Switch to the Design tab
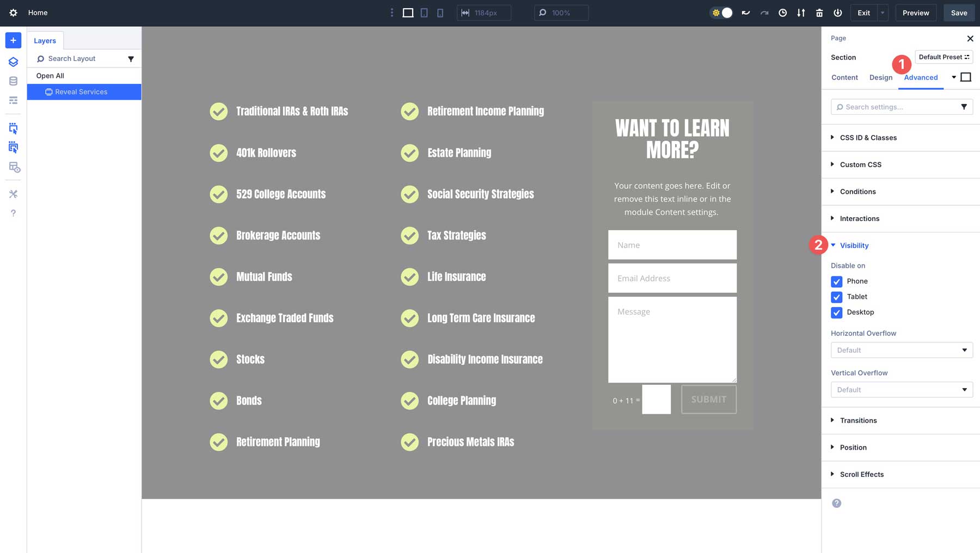This screenshot has width=980, height=553. click(880, 77)
